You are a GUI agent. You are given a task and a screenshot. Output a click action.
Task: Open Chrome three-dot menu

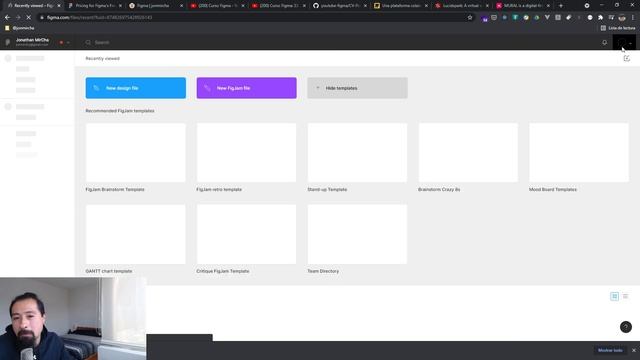(633, 18)
